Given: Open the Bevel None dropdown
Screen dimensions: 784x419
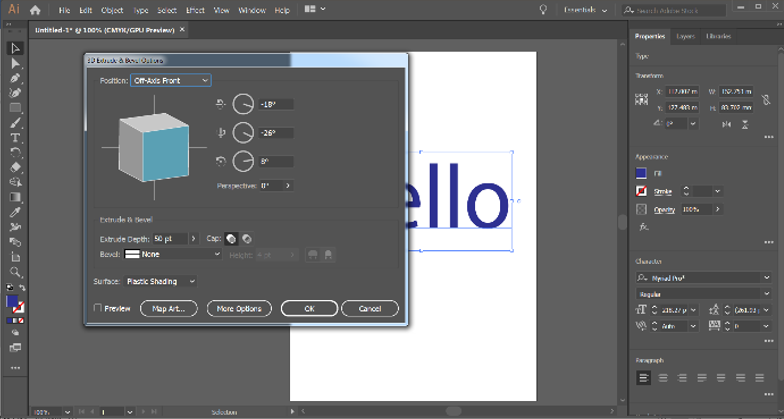Looking at the screenshot, I should pos(172,254).
